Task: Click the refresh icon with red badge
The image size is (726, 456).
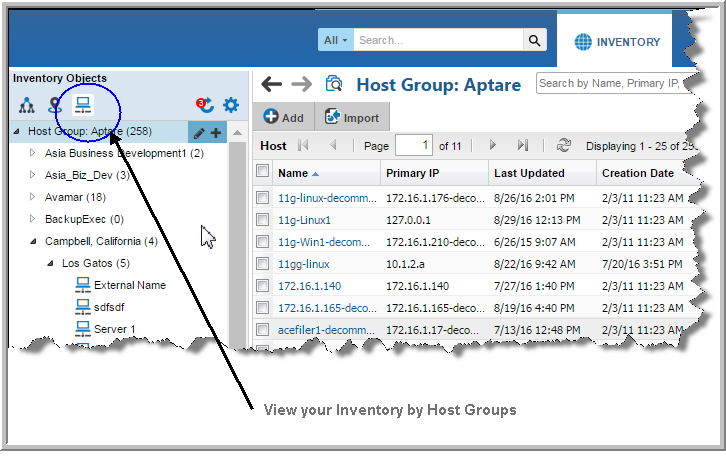Action: click(x=204, y=104)
